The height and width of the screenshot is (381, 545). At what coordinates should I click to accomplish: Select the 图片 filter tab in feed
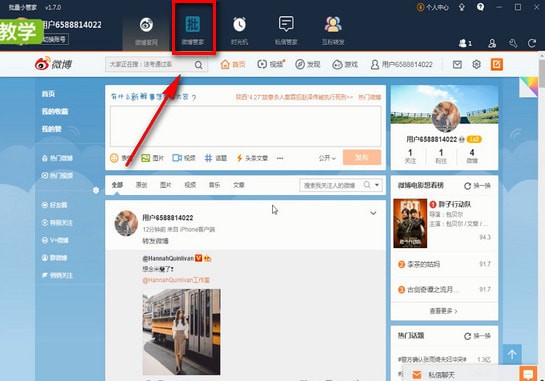point(165,185)
